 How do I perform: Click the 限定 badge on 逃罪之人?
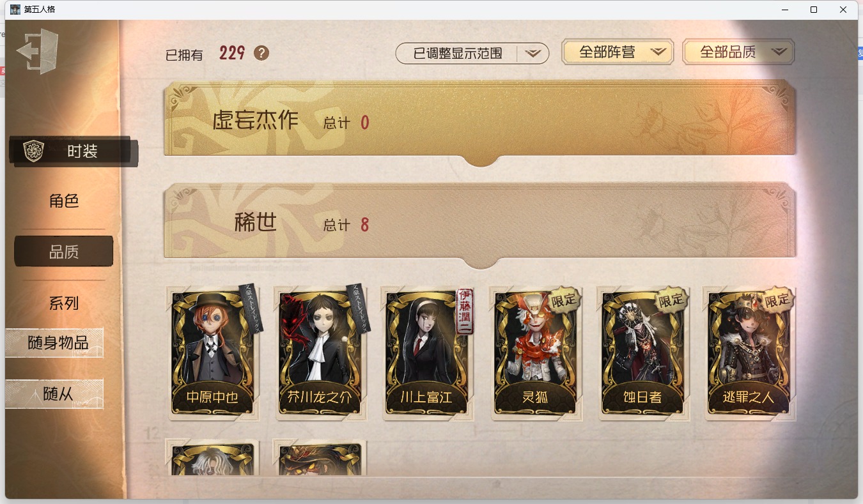778,300
